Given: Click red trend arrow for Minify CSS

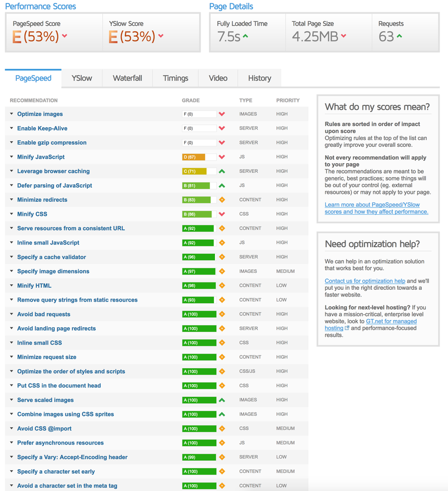Looking at the screenshot, I should point(222,214).
